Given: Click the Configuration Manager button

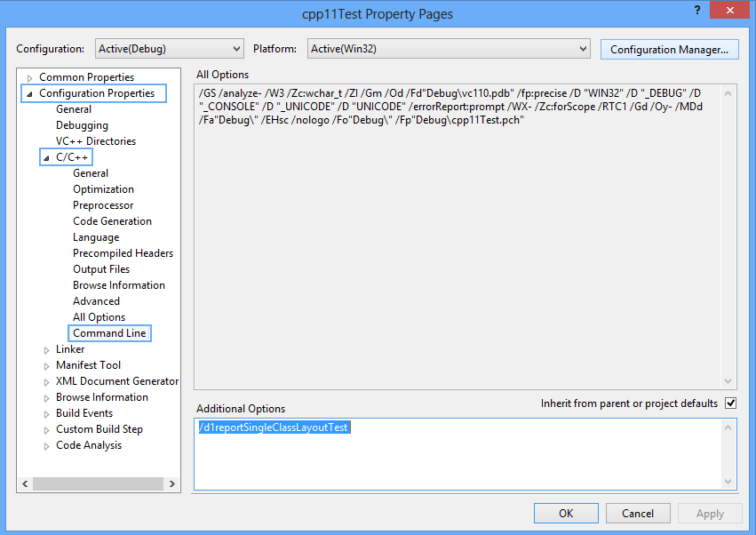Looking at the screenshot, I should [669, 50].
